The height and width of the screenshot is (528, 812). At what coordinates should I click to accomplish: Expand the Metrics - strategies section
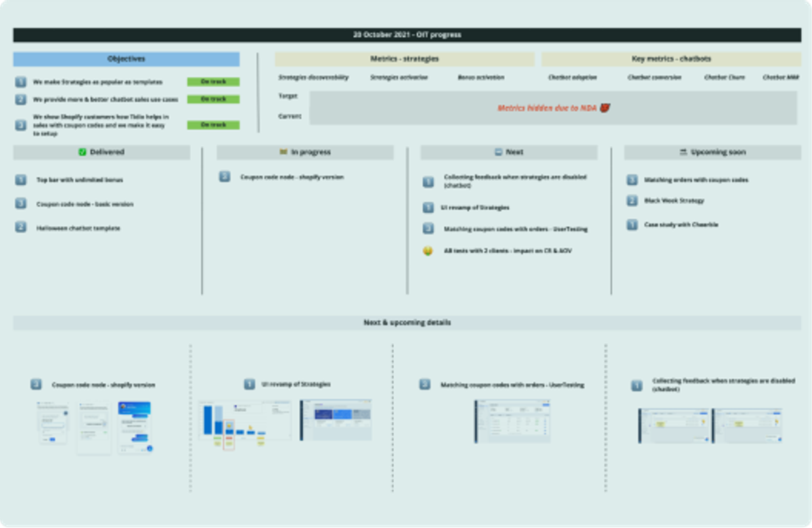(x=407, y=59)
